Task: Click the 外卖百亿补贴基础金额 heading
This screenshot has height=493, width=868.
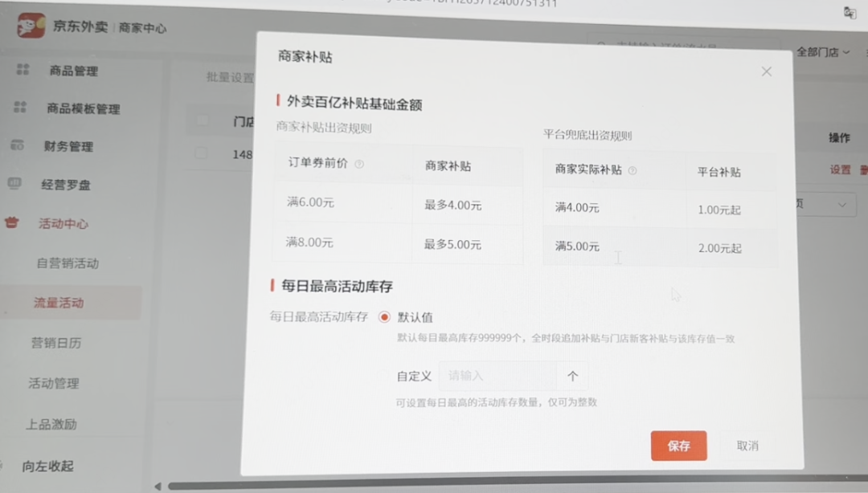Action: click(354, 103)
